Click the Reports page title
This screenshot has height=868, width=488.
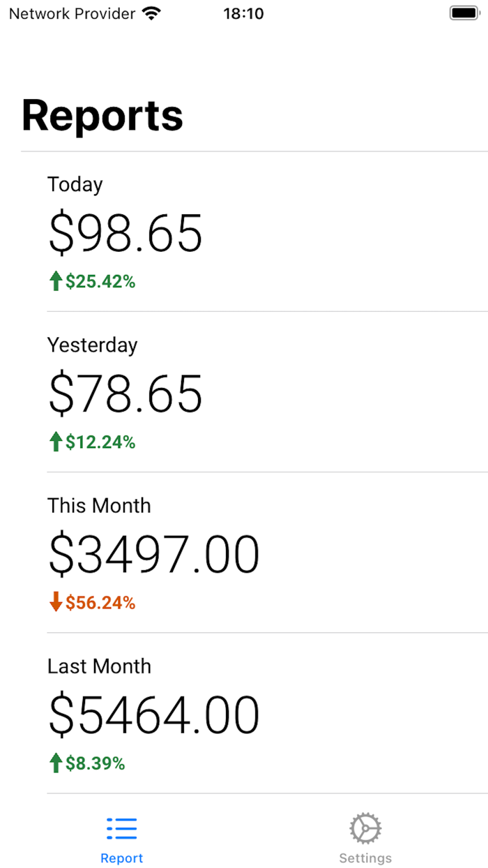point(102,115)
